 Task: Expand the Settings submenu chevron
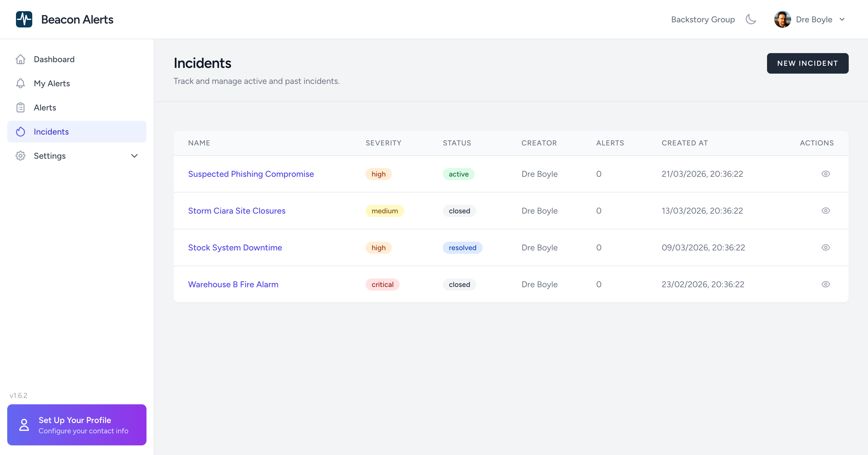pyautogui.click(x=134, y=156)
